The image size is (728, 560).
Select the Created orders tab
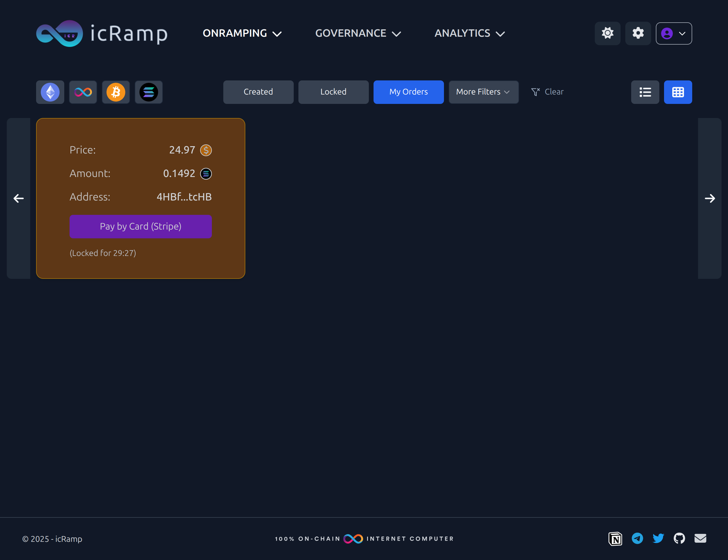258,92
